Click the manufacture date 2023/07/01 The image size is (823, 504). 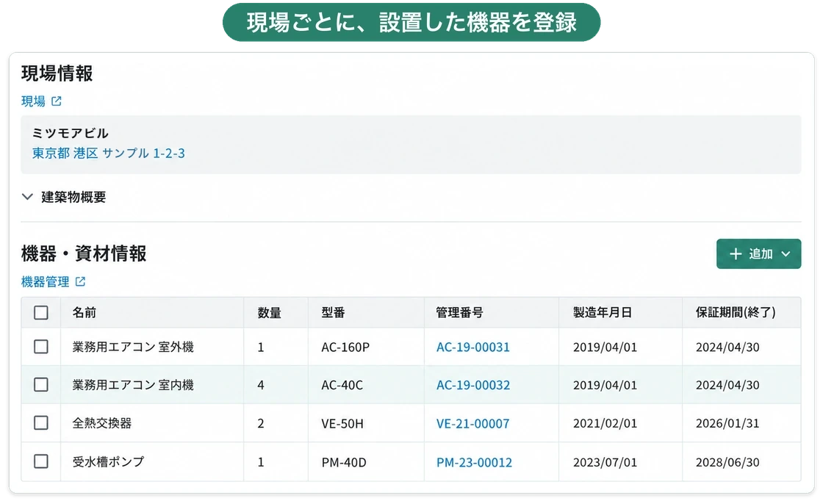605,462
